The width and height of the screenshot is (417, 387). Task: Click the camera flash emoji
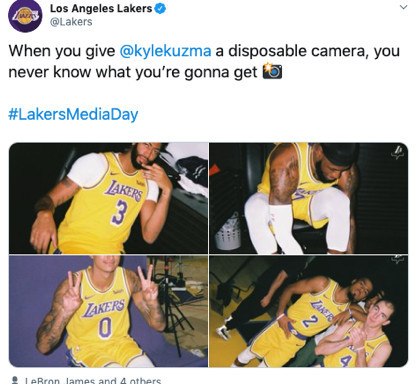(272, 71)
